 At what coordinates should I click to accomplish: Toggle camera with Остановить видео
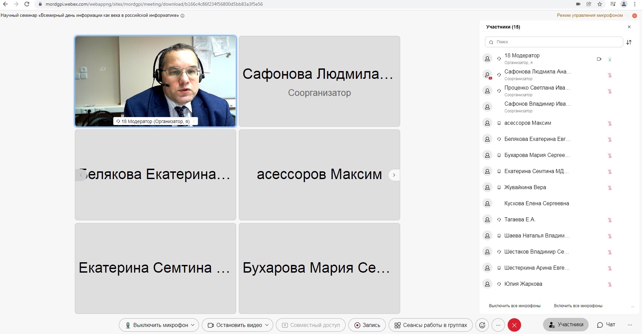[235, 325]
